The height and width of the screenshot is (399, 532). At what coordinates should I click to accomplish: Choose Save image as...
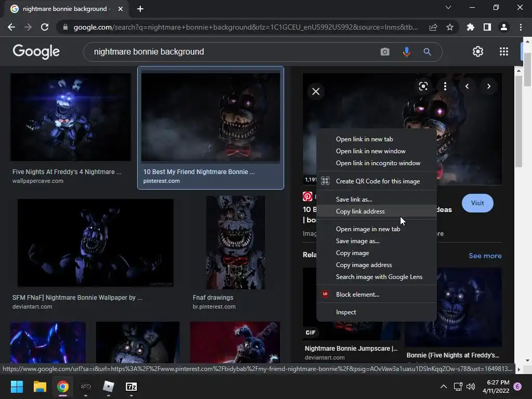point(376,241)
